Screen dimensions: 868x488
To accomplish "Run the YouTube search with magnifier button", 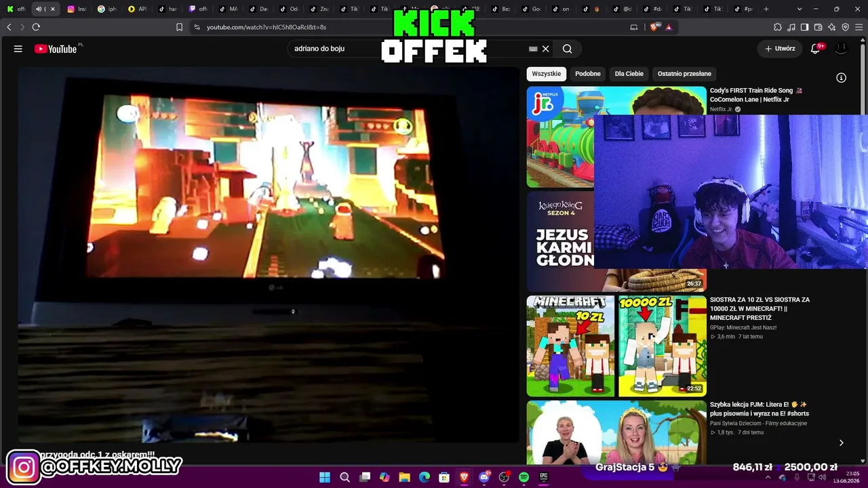I will coord(568,49).
